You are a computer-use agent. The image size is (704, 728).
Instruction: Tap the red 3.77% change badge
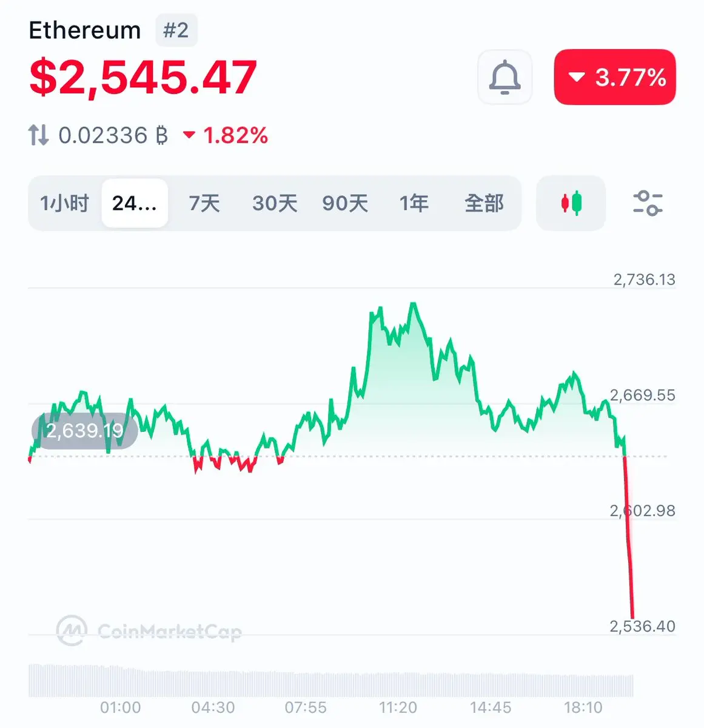(x=615, y=77)
